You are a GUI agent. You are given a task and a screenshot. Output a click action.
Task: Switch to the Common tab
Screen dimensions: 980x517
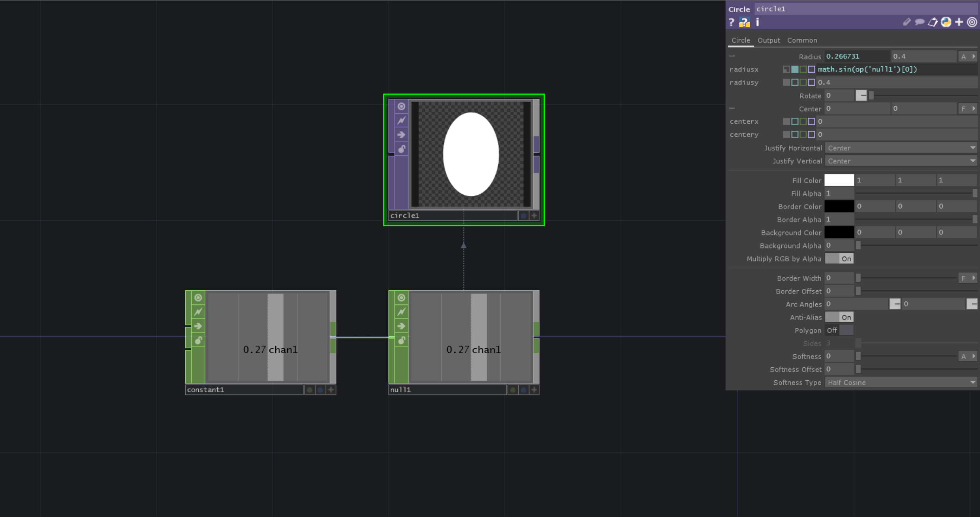pos(802,40)
